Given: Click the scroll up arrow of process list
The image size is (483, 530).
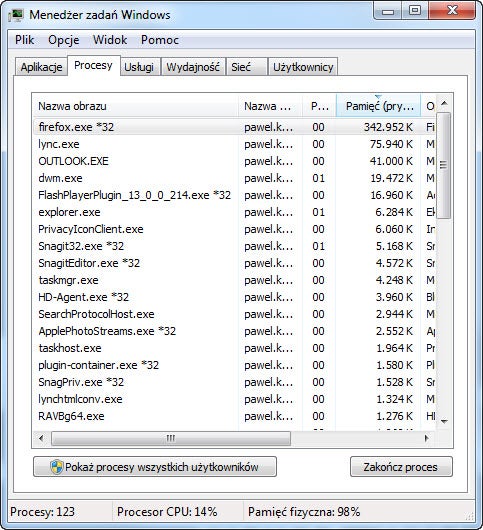Looking at the screenshot, I should coord(444,103).
